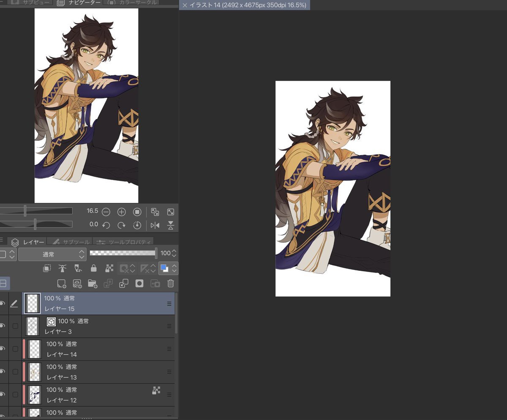Click the lock layer padlock icon

tap(94, 268)
